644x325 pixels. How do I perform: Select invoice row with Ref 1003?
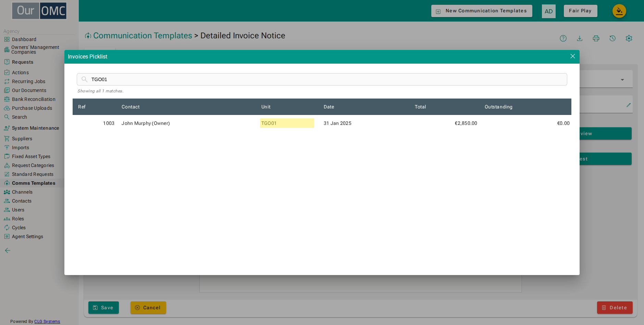click(x=322, y=123)
